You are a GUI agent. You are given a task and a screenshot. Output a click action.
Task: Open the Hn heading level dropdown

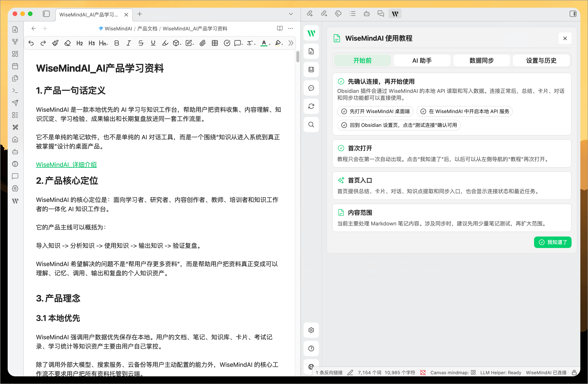point(103,43)
